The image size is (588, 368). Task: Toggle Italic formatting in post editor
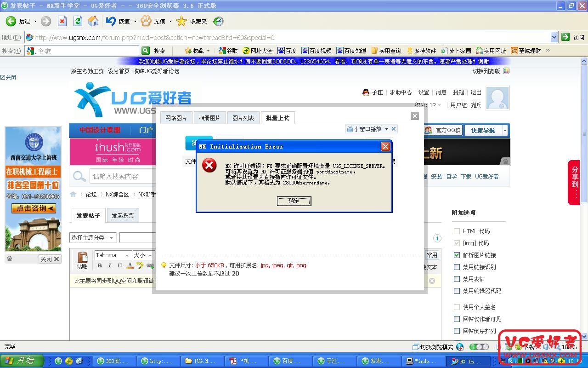coord(110,265)
